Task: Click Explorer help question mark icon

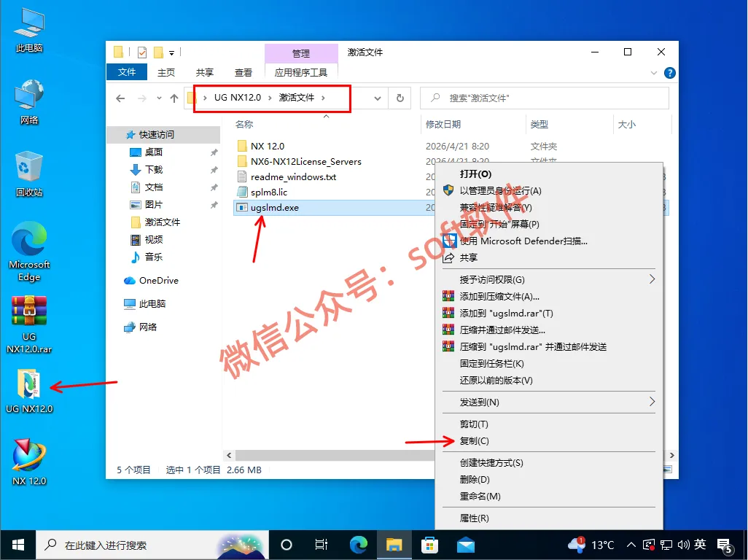Action: [670, 73]
